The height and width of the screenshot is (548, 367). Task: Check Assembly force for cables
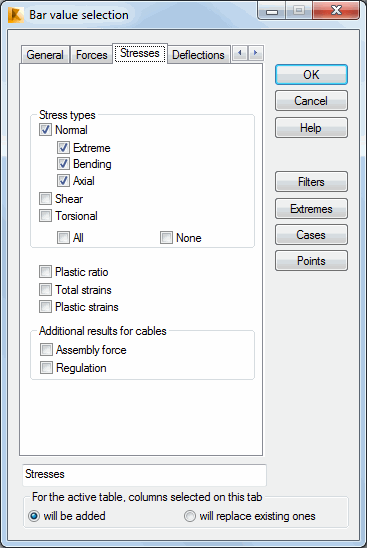click(x=46, y=349)
